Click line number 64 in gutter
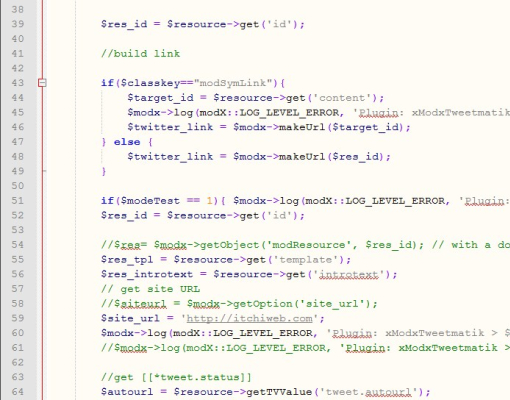This screenshot has height=400, width=510. (18, 392)
